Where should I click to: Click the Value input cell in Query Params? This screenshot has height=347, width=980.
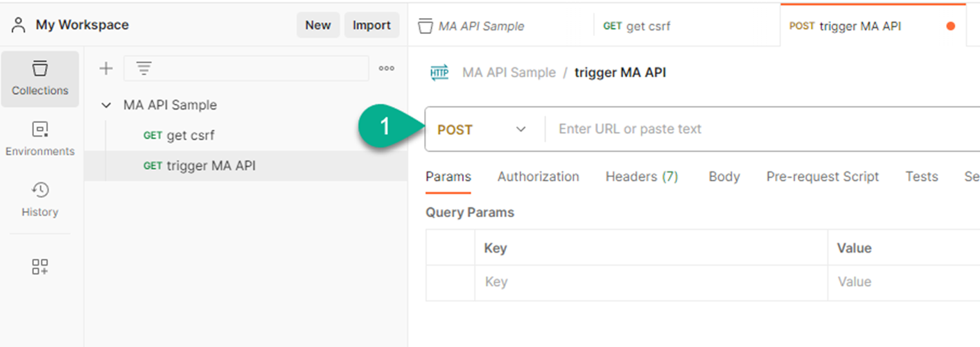pos(904,282)
